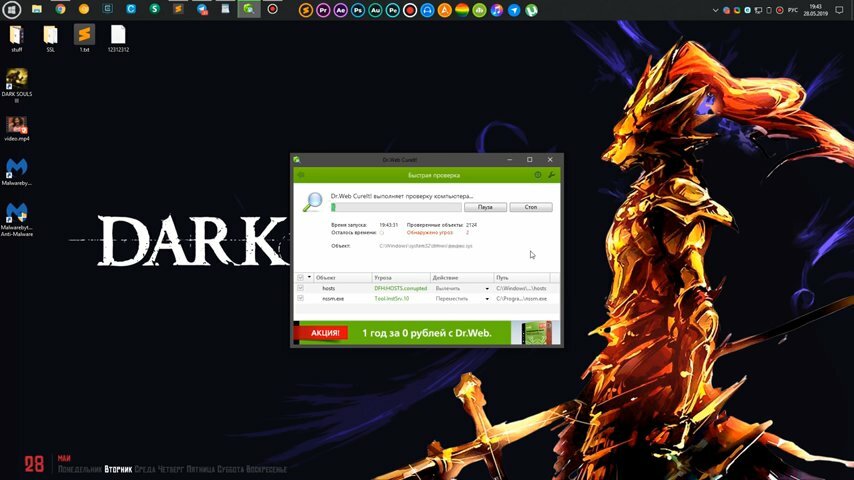Image resolution: width=854 pixels, height=480 pixels.
Task: Open the stuff folder on desktop
Action: [17, 38]
